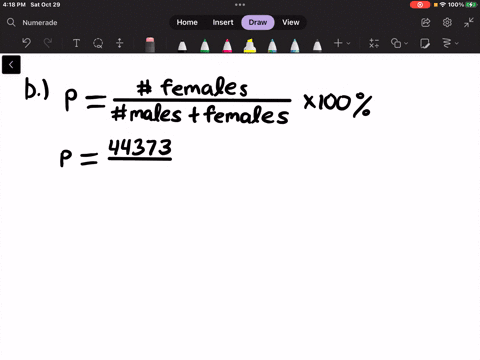
Task: Open the Ink to Math tool
Action: pos(374,43)
